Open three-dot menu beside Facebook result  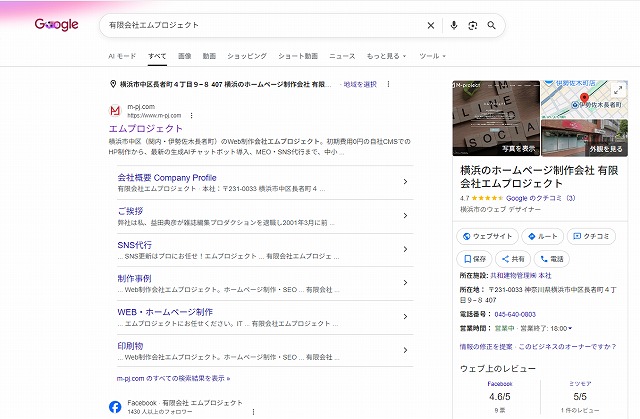(253, 412)
